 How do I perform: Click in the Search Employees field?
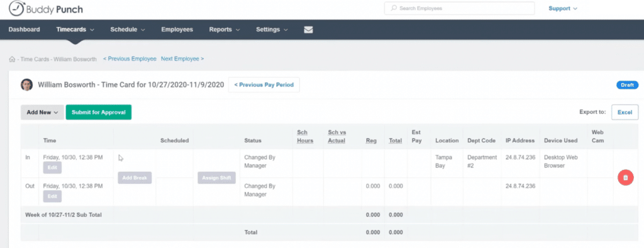tap(459, 8)
